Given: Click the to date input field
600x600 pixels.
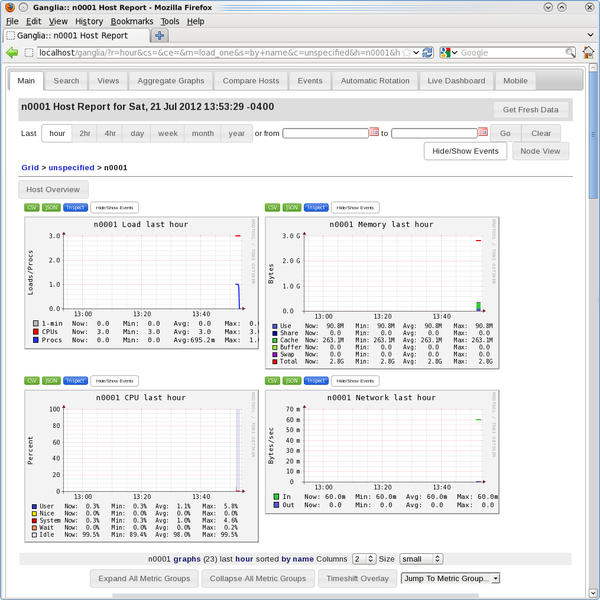Looking at the screenshot, I should coord(434,133).
